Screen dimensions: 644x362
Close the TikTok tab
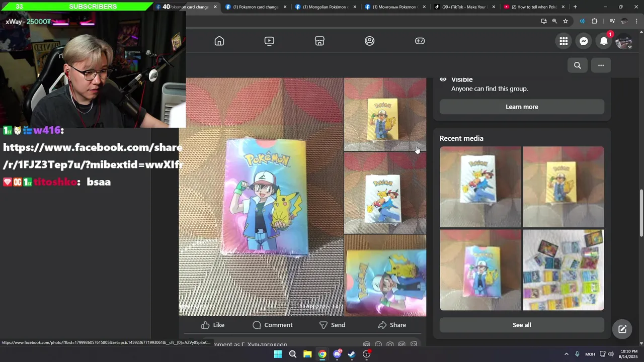494,7
